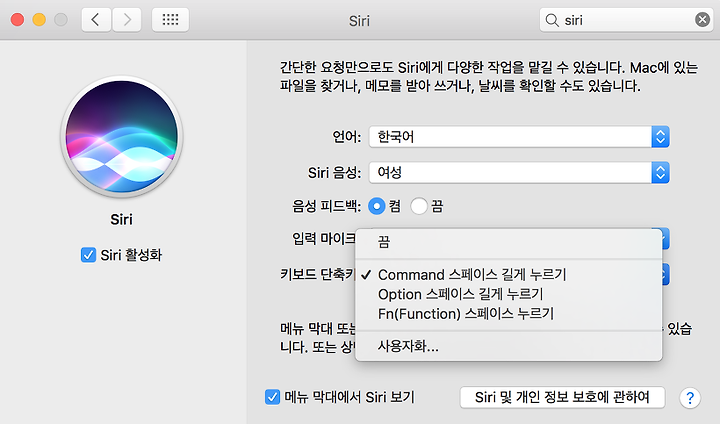Viewport: 720px width, 424px height.
Task: Toggle the Siri 활성화 checkbox
Action: click(x=88, y=255)
